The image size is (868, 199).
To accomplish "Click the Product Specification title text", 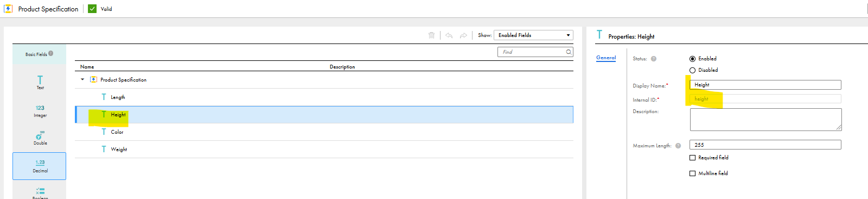I will tap(48, 9).
